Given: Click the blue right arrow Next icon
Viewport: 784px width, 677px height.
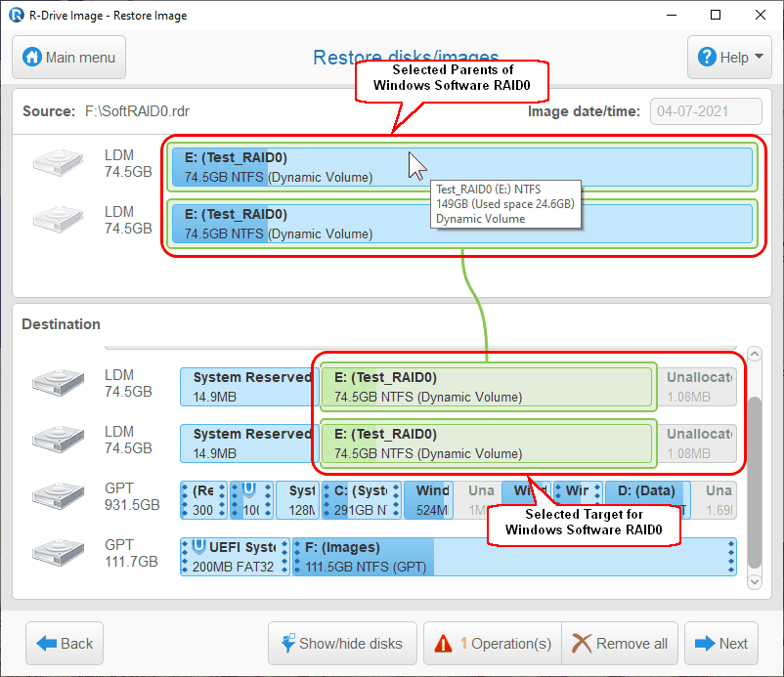Looking at the screenshot, I should [705, 644].
